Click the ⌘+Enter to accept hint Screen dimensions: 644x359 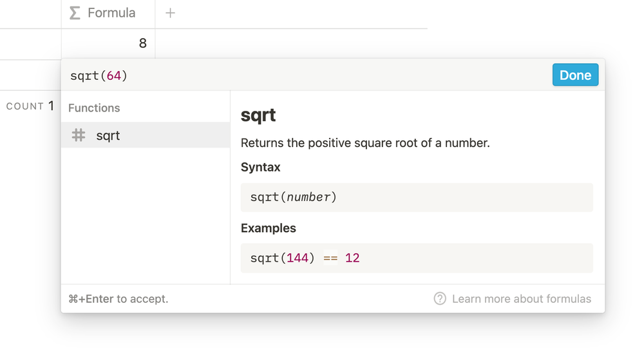click(x=118, y=299)
